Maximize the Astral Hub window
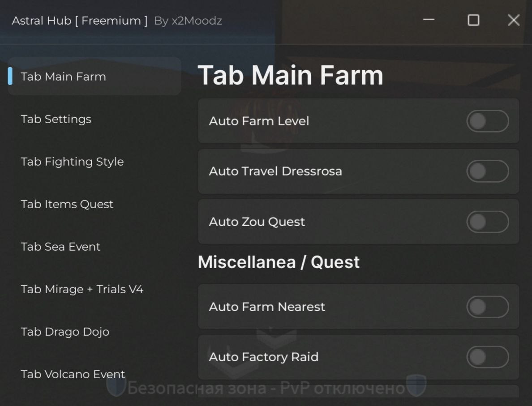Viewport: 532px width, 406px height. pos(473,20)
